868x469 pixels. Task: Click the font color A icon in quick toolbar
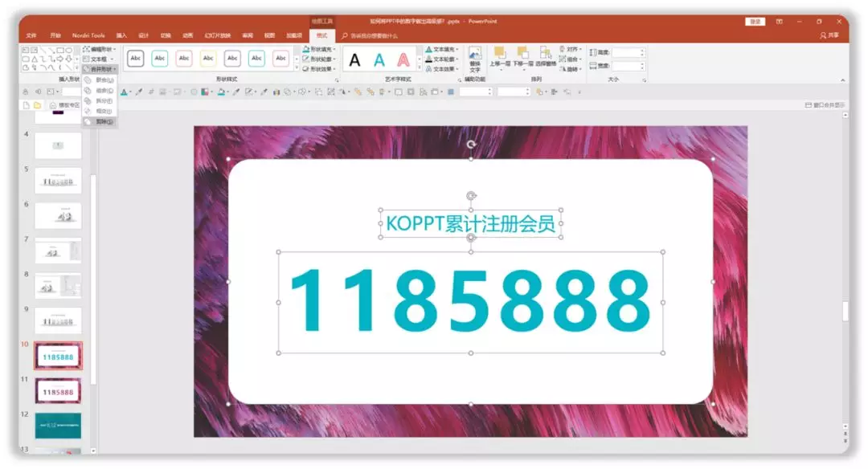coord(124,92)
